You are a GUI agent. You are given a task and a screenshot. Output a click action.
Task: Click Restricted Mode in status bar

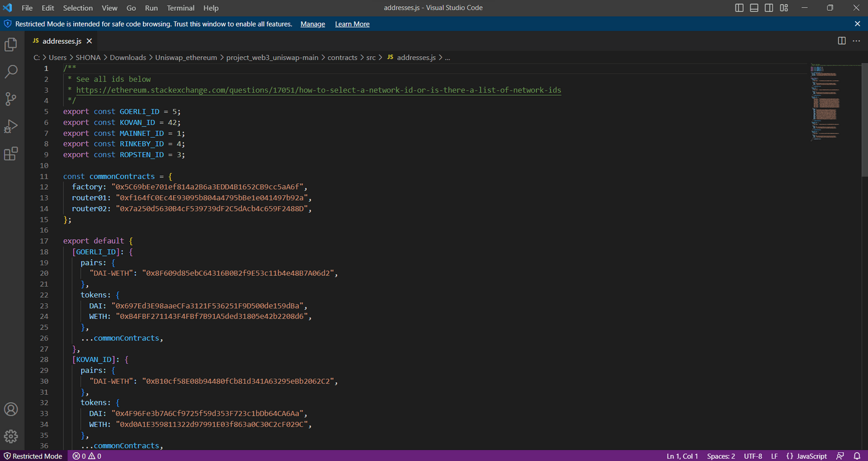pos(33,456)
